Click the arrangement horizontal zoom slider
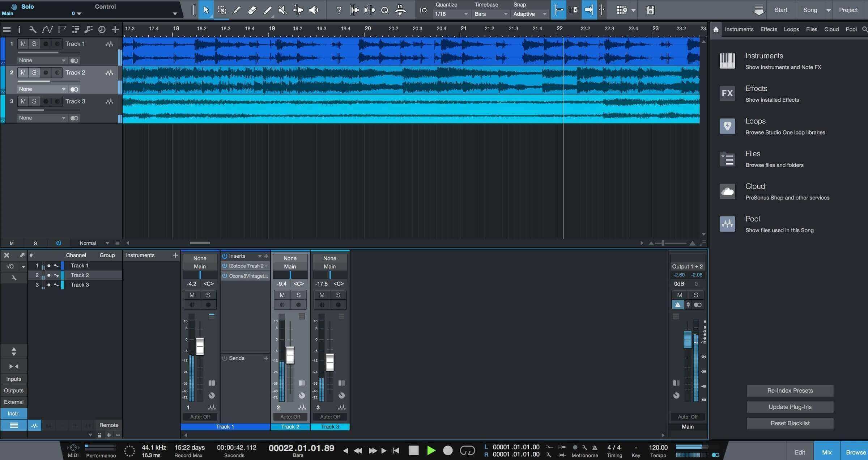The height and width of the screenshot is (460, 868). (671, 243)
